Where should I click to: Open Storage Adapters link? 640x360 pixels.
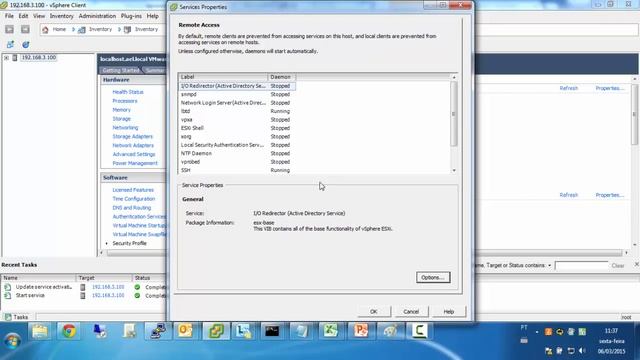click(x=132, y=137)
